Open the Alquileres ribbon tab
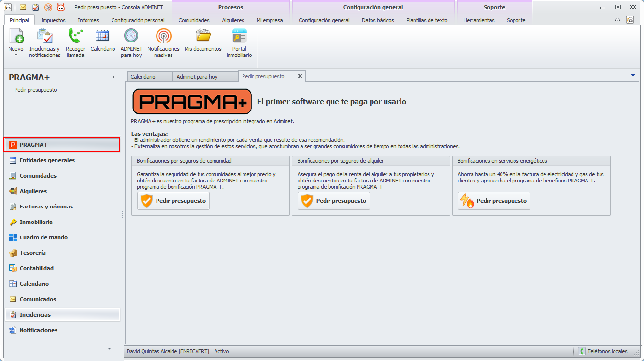 [233, 20]
